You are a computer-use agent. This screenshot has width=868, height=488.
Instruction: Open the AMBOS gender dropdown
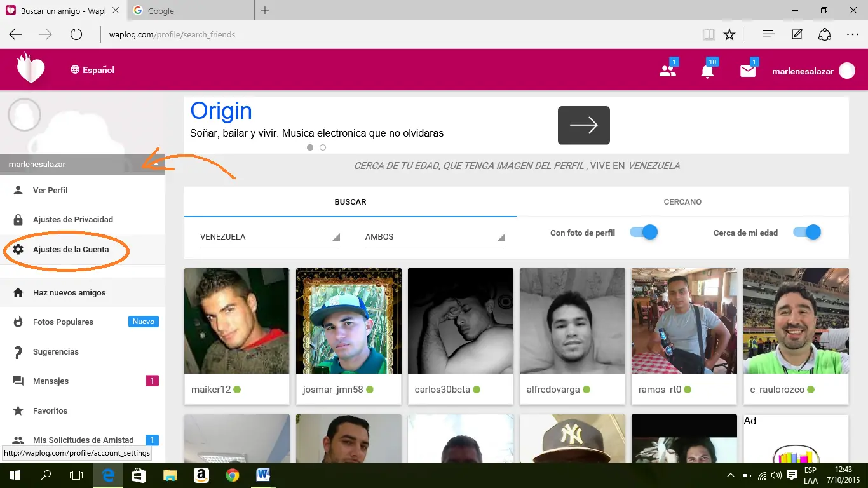435,236
